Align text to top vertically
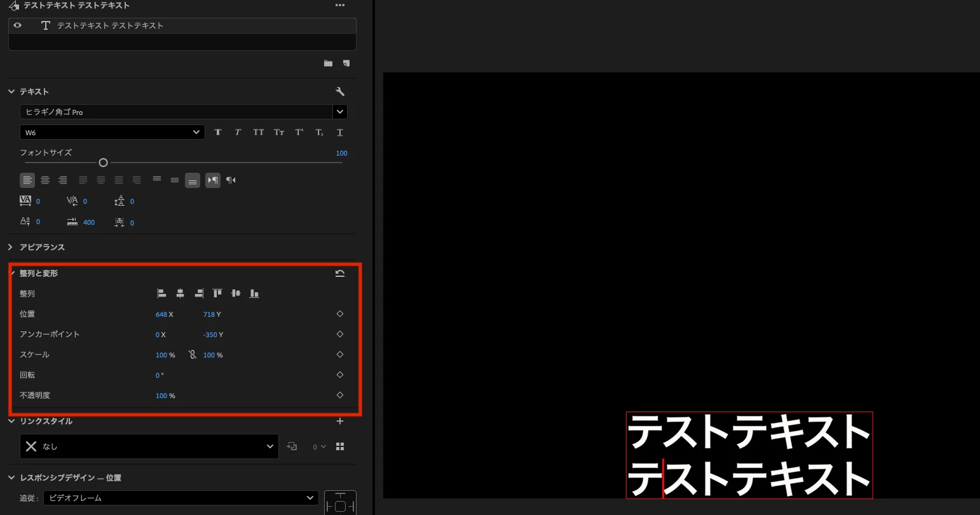 pos(157,180)
